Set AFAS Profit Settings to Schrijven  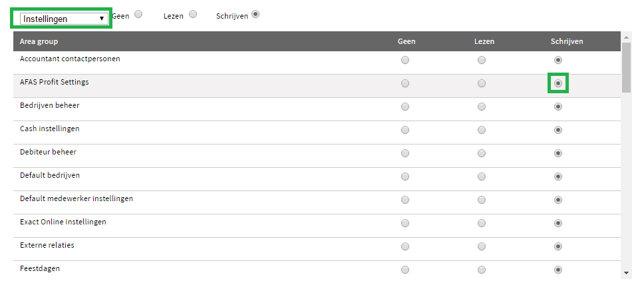(x=558, y=83)
